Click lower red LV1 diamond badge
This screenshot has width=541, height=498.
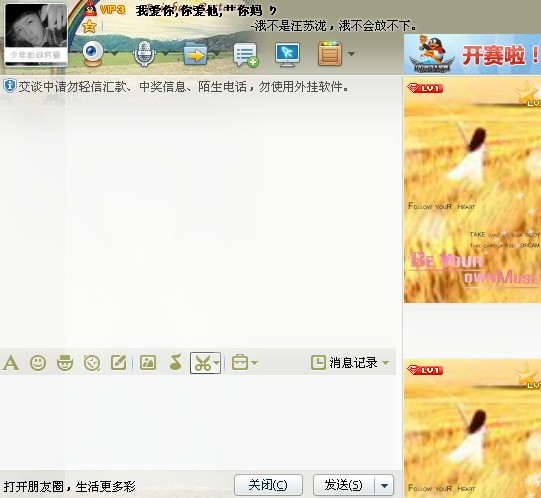[425, 370]
